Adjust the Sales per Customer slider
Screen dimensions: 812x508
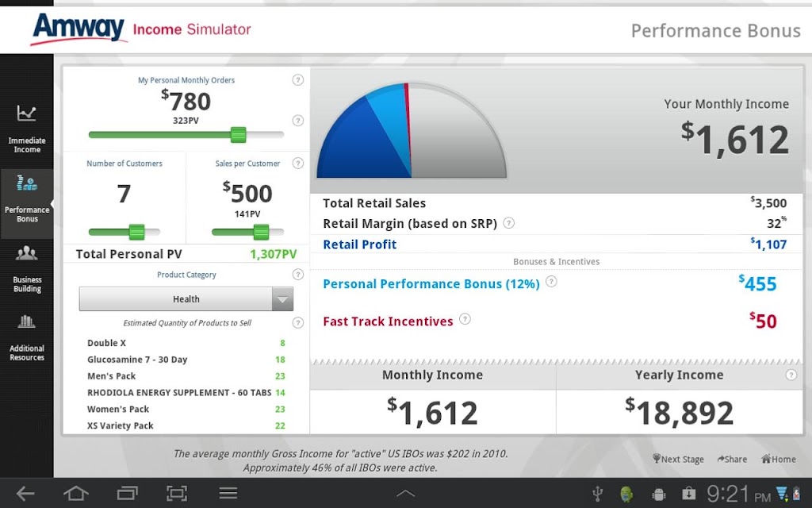click(261, 232)
